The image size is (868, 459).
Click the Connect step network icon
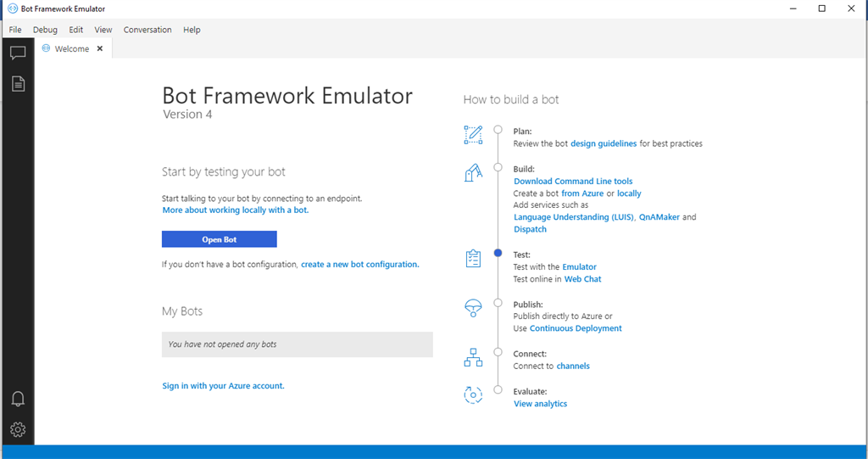473,357
